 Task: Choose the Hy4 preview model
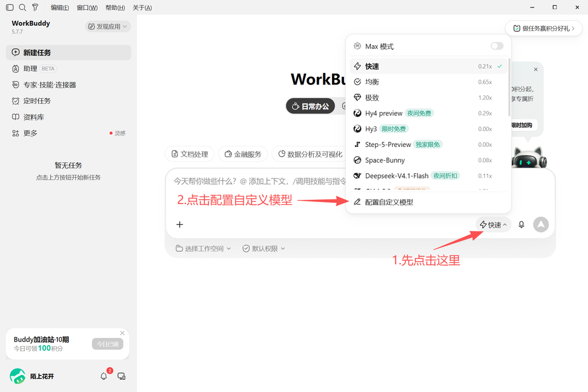(x=428, y=113)
